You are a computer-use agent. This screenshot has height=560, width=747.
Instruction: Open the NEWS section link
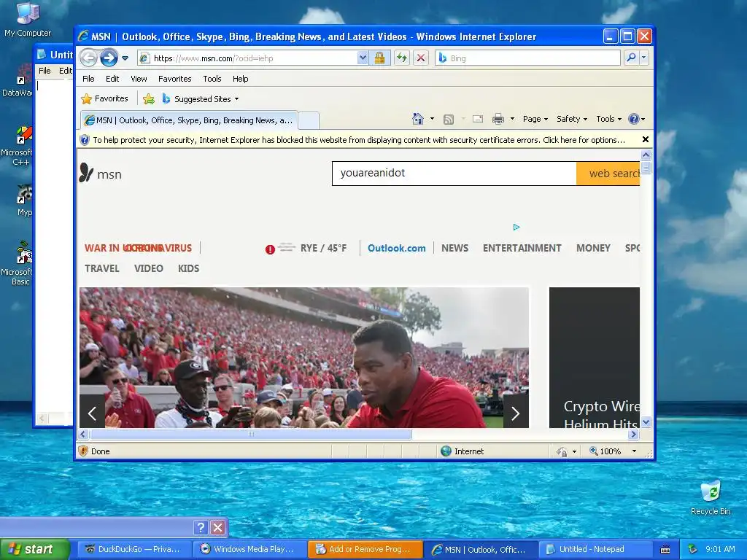pos(454,248)
